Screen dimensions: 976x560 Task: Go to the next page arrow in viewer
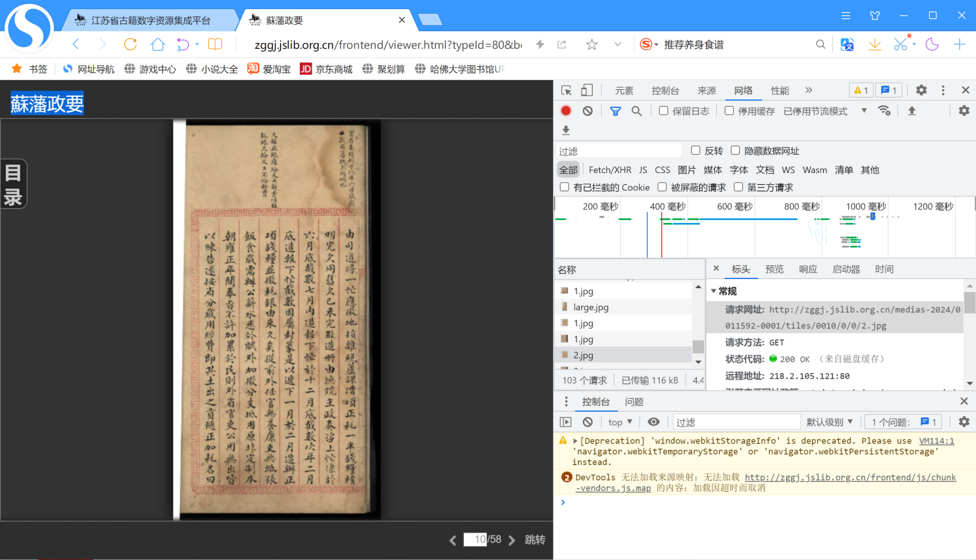512,540
